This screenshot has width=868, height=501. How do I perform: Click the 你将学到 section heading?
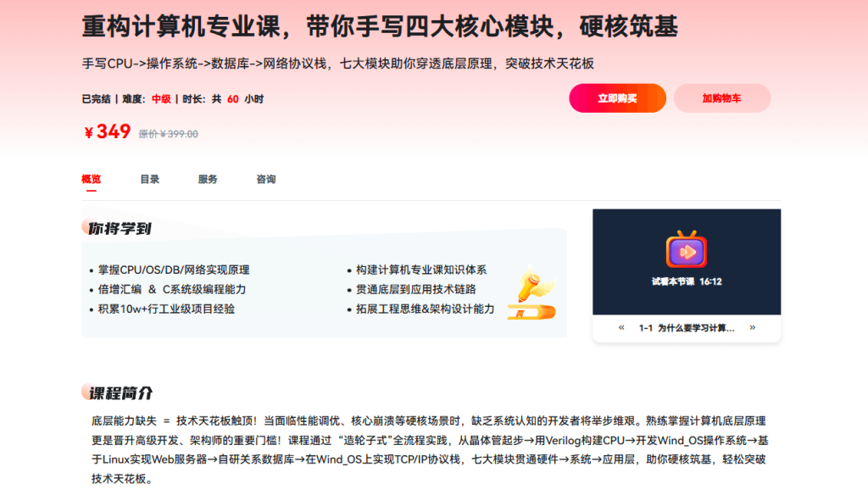coord(120,228)
